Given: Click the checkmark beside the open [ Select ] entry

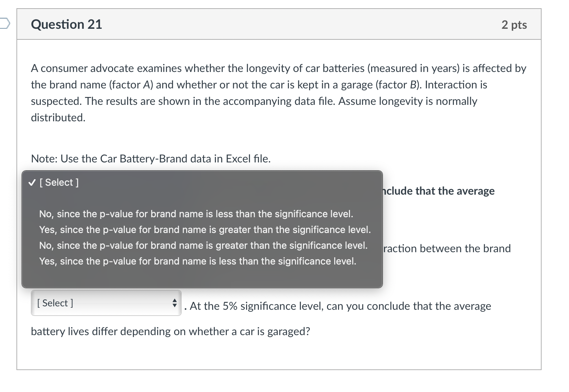Looking at the screenshot, I should (x=32, y=183).
